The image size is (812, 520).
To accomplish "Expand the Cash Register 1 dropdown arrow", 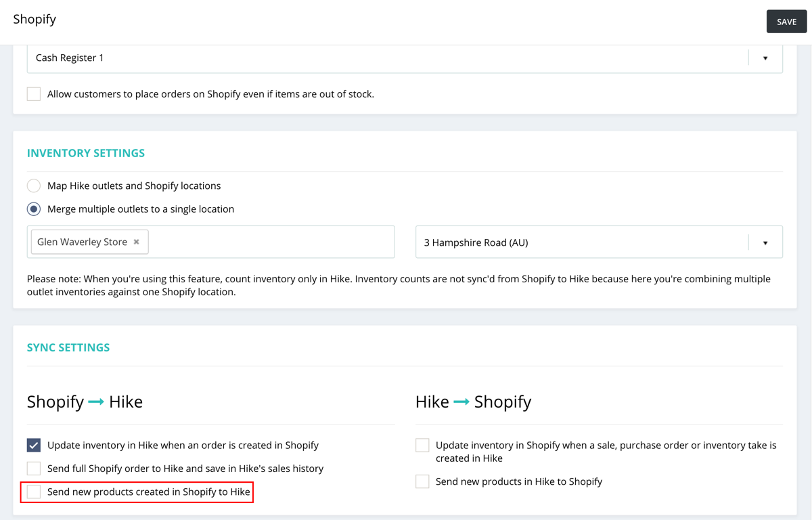I will [x=765, y=58].
